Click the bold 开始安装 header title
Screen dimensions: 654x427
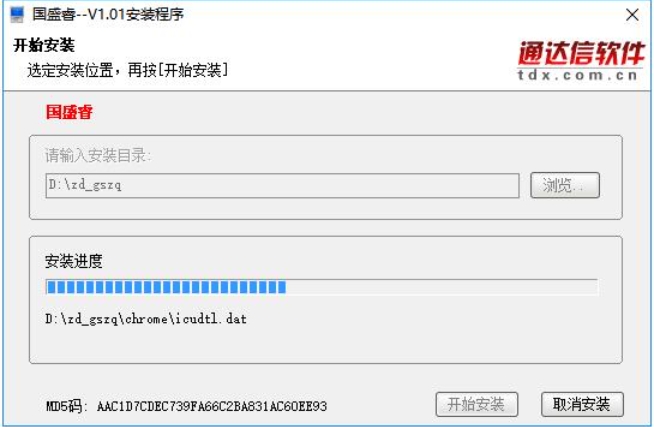point(44,45)
